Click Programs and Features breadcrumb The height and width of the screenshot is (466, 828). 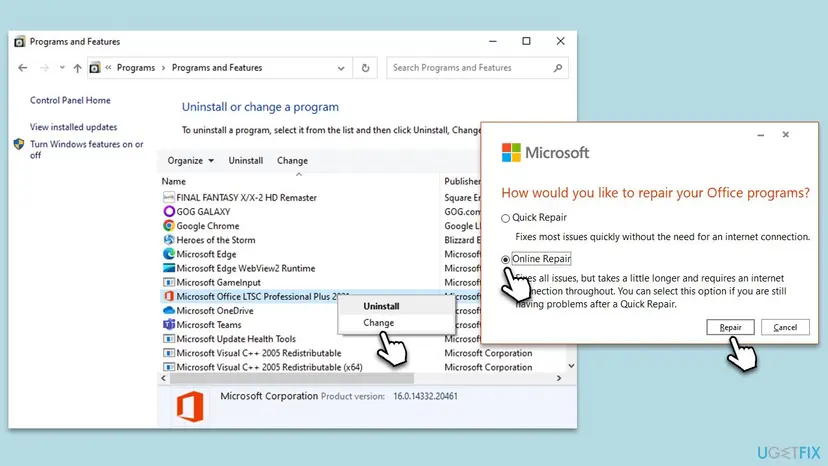coord(217,68)
